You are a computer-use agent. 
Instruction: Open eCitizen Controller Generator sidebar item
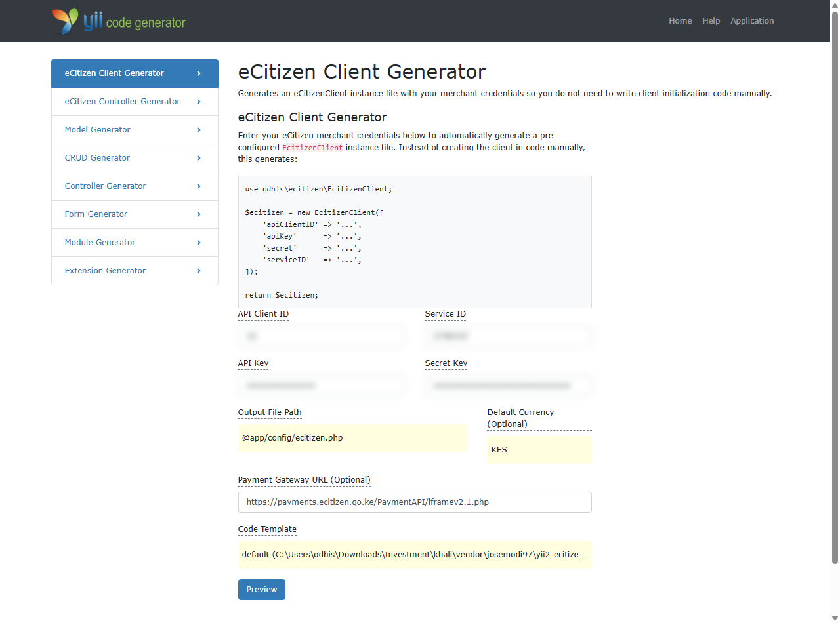[135, 102]
